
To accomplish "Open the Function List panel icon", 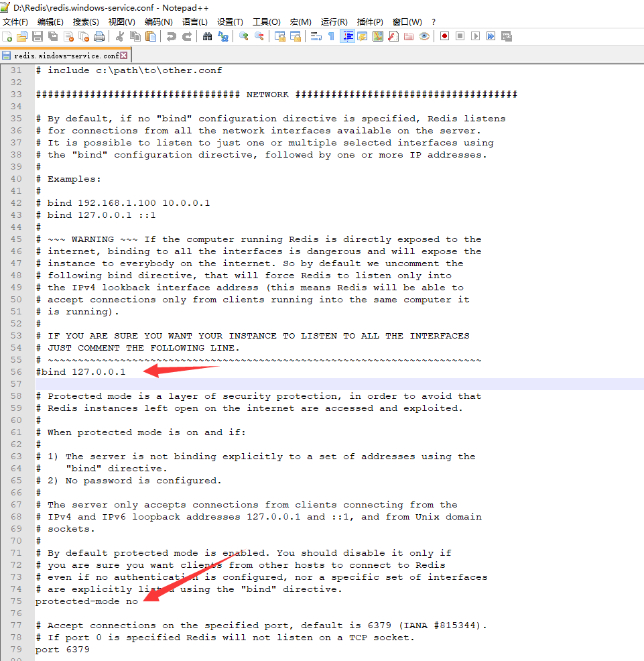I will pyautogui.click(x=393, y=37).
